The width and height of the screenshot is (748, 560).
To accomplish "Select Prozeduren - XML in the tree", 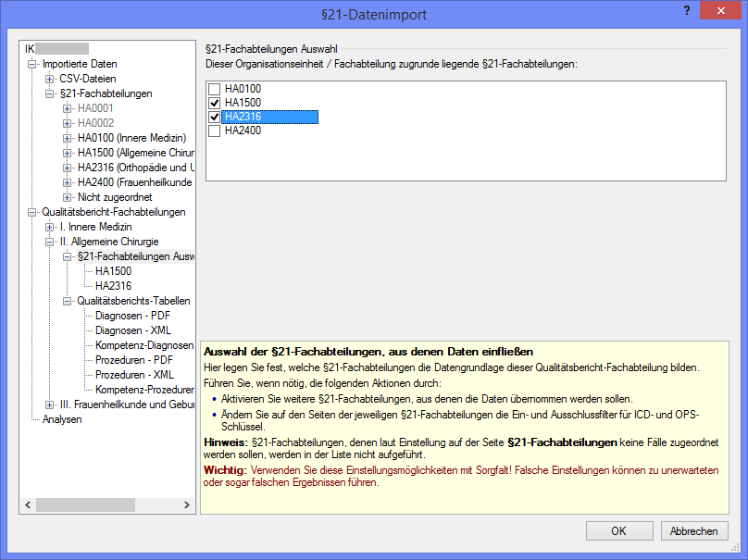I will click(x=132, y=375).
